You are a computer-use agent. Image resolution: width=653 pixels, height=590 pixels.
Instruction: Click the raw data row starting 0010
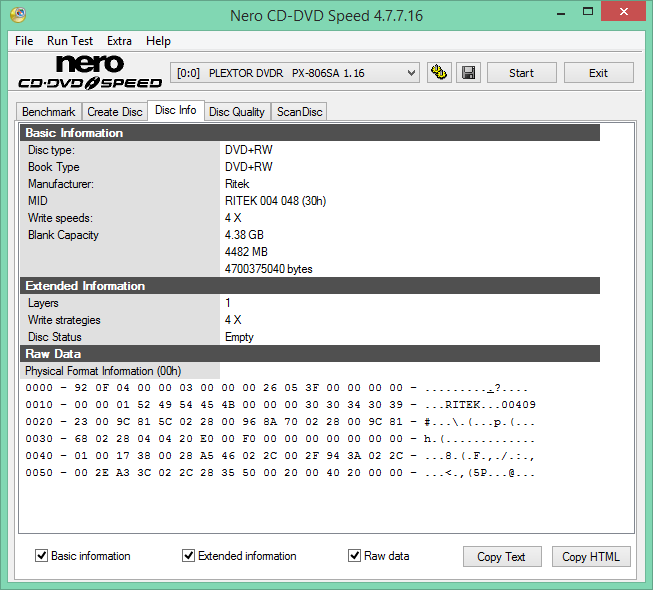[x=280, y=405]
